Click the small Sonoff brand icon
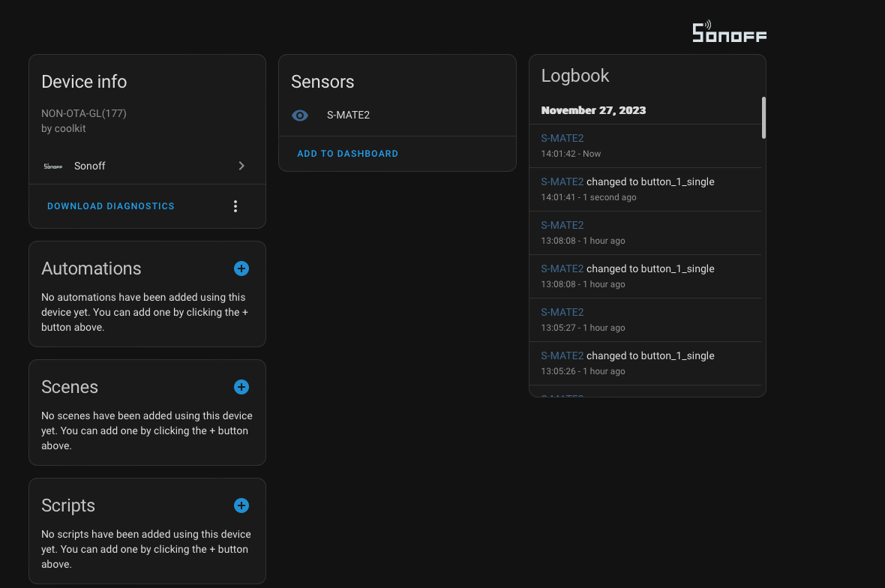The width and height of the screenshot is (885, 588). [x=53, y=166]
